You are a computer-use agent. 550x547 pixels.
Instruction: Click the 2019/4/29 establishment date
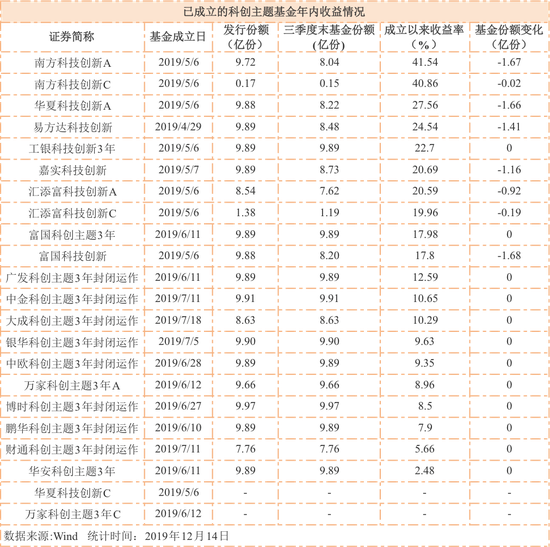point(178,127)
